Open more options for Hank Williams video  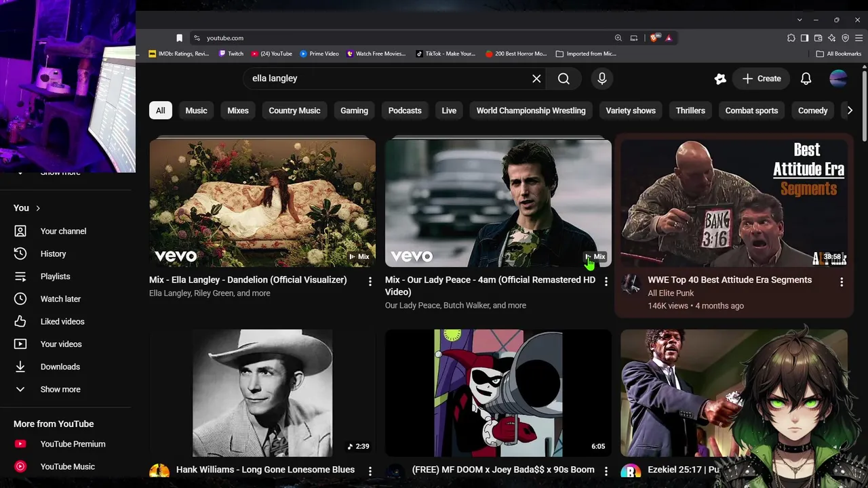370,470
